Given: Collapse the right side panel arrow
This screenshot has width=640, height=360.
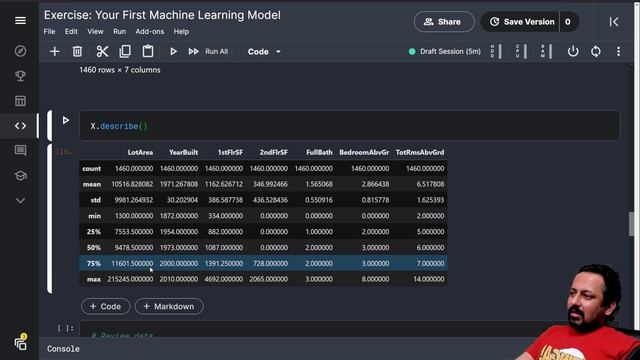Looking at the screenshot, I should click(613, 22).
